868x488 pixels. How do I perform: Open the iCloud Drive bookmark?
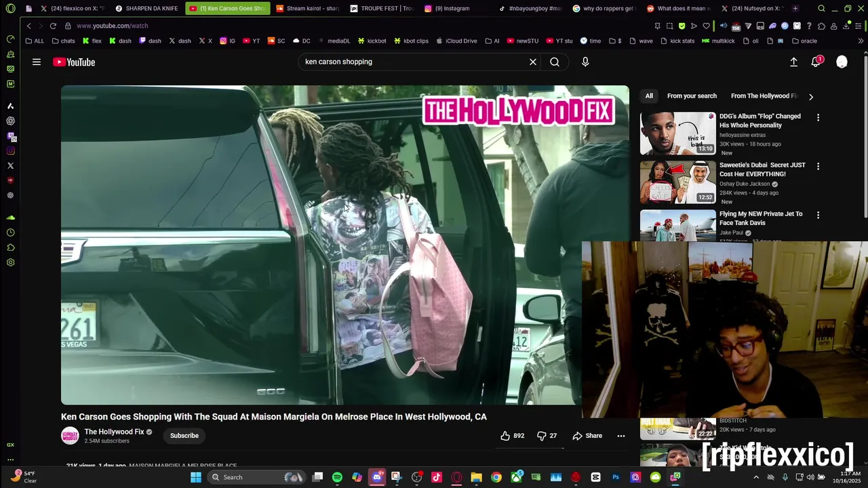click(456, 41)
